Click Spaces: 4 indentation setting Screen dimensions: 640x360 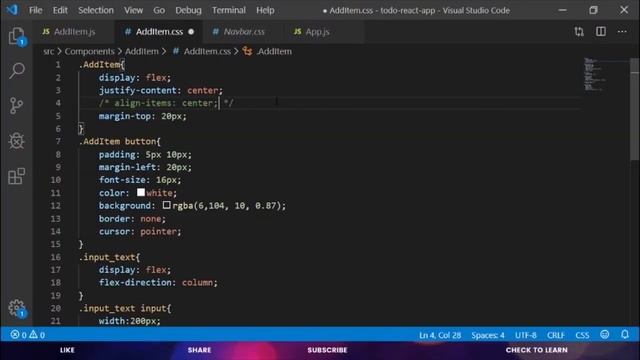click(x=488, y=335)
